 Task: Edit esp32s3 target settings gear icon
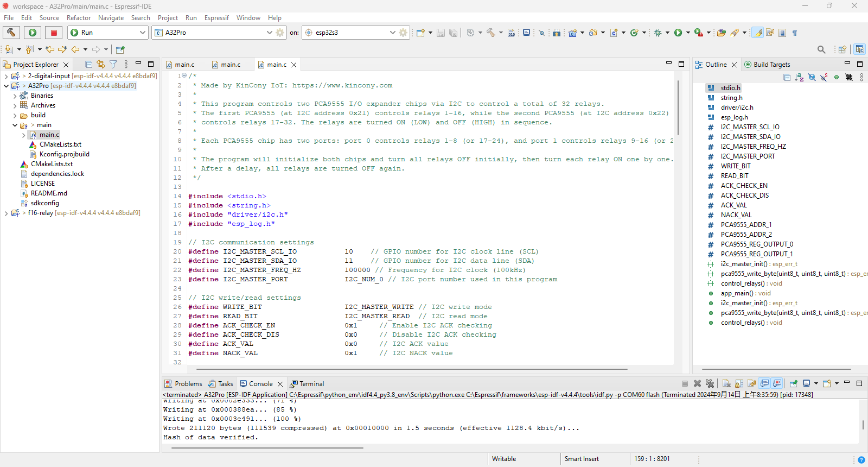click(x=403, y=33)
